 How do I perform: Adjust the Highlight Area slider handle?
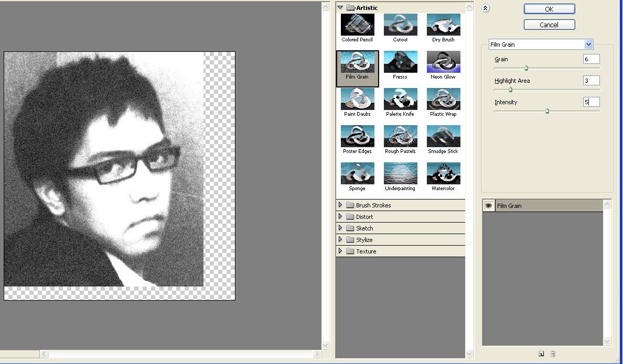point(511,90)
